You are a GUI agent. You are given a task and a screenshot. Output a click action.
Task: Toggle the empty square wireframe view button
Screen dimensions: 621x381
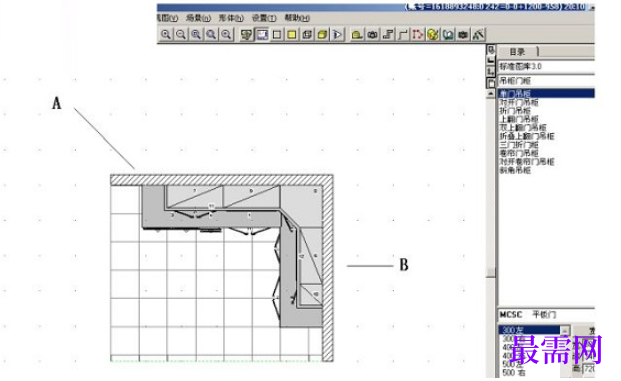pos(277,34)
